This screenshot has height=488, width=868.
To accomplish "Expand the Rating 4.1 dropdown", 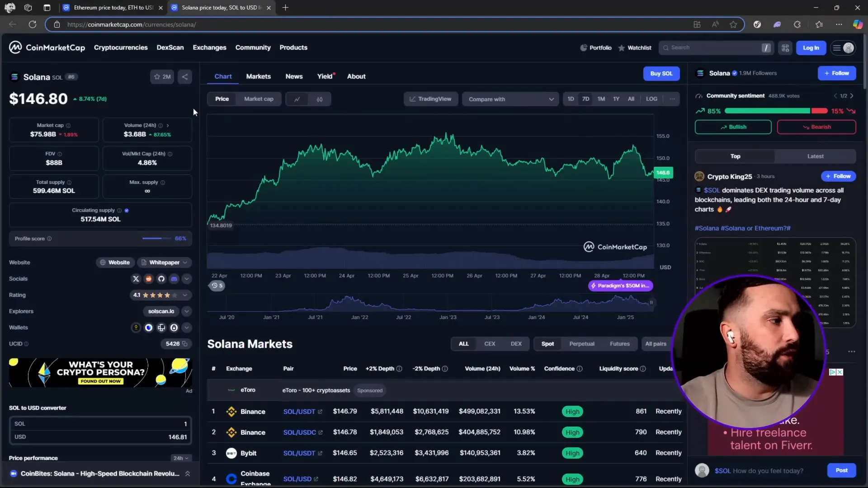I will coord(160,295).
